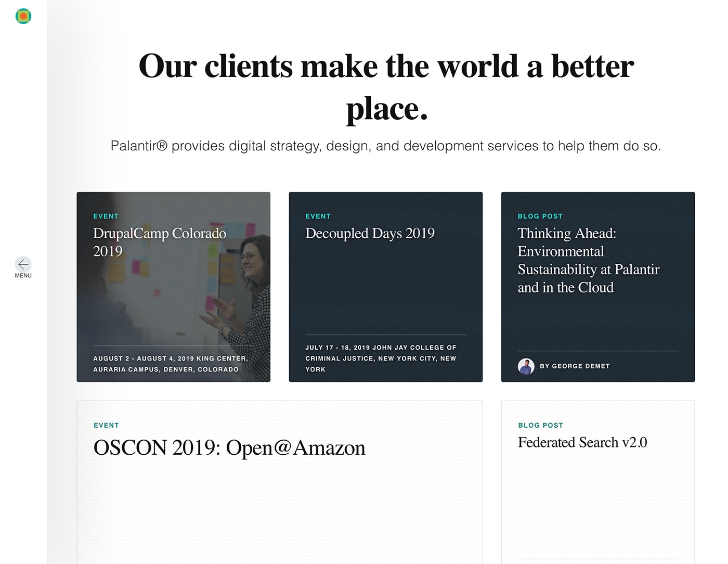
Task: Click the August 2 - August 4, 2019 date text
Action: click(171, 364)
